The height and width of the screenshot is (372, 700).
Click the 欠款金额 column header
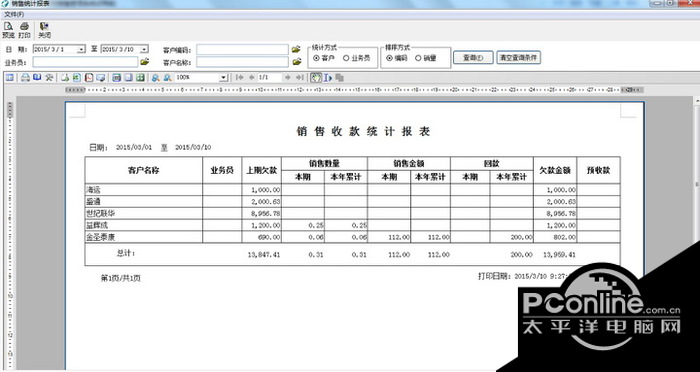click(x=555, y=170)
